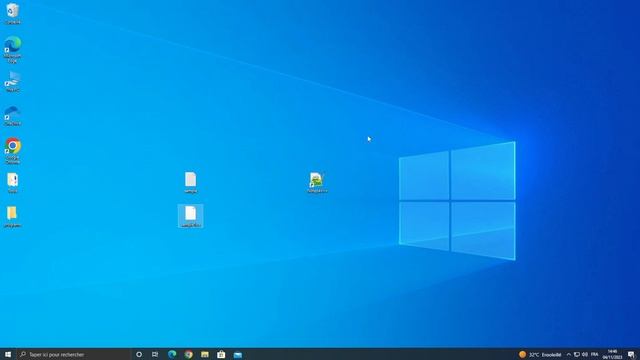Open Task View from the taskbar
This screenshot has width=640, height=360.
pyautogui.click(x=155, y=354)
